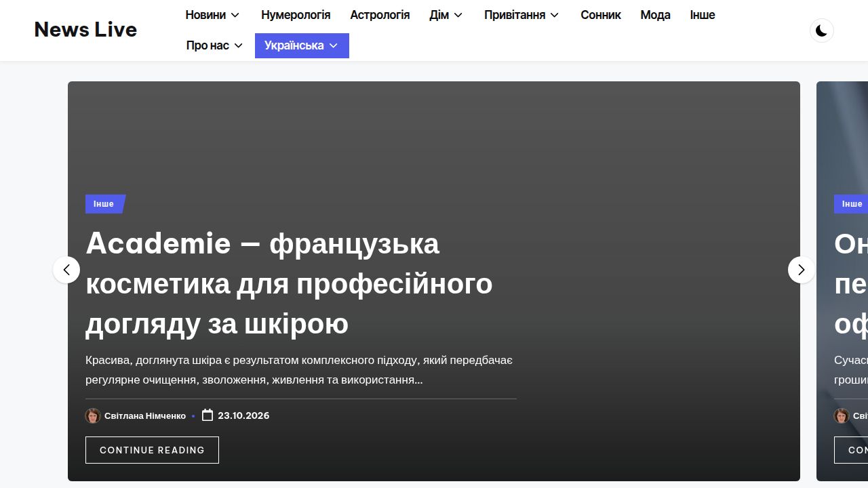Expand the Дім dropdown menu
This screenshot has height=488, width=868.
[x=446, y=15]
